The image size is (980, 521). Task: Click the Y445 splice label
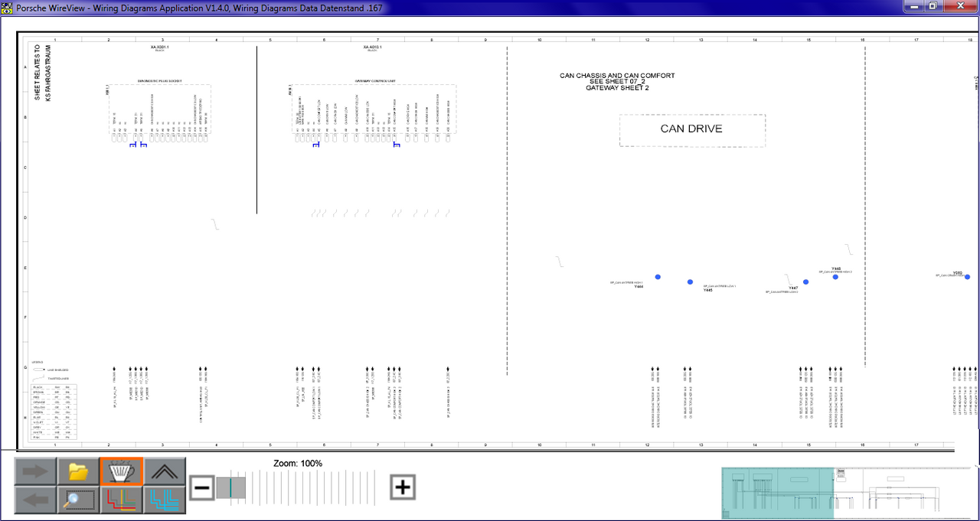click(x=708, y=291)
